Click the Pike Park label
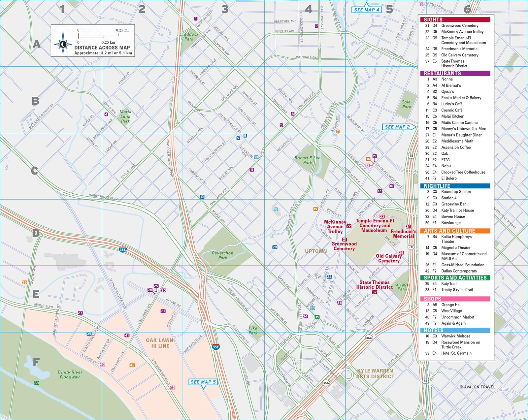528x420 pixels. click(253, 330)
